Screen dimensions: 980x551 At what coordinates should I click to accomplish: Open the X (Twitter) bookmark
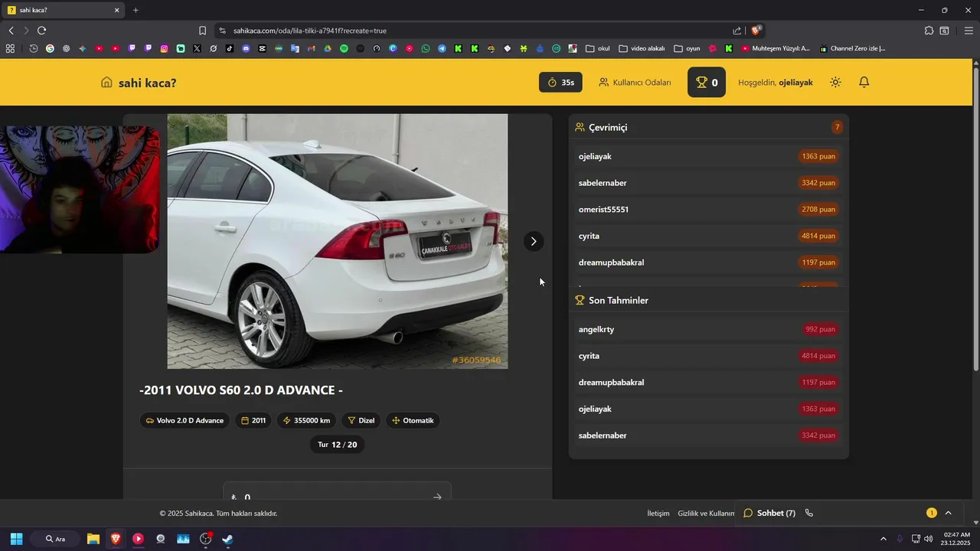pyautogui.click(x=197, y=48)
